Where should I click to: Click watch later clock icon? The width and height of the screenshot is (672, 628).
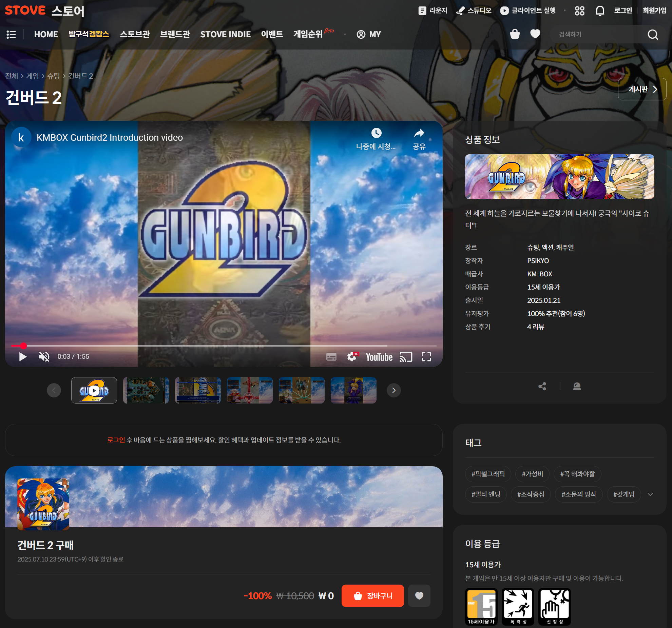[376, 133]
